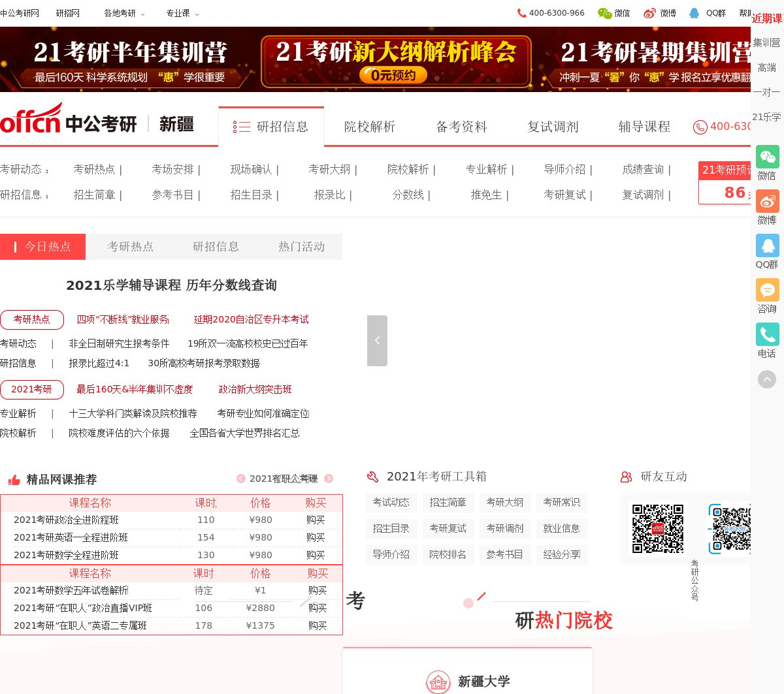Go to previous course list page

pyautogui.click(x=241, y=479)
